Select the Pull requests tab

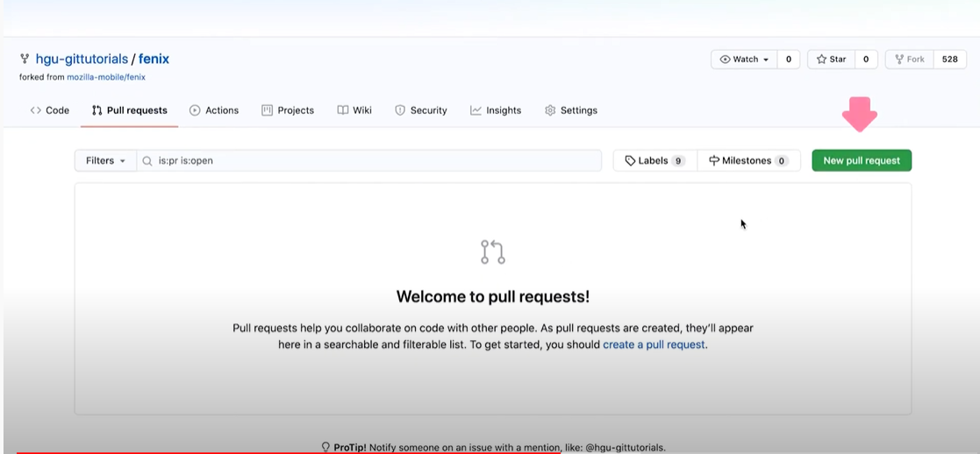click(129, 110)
